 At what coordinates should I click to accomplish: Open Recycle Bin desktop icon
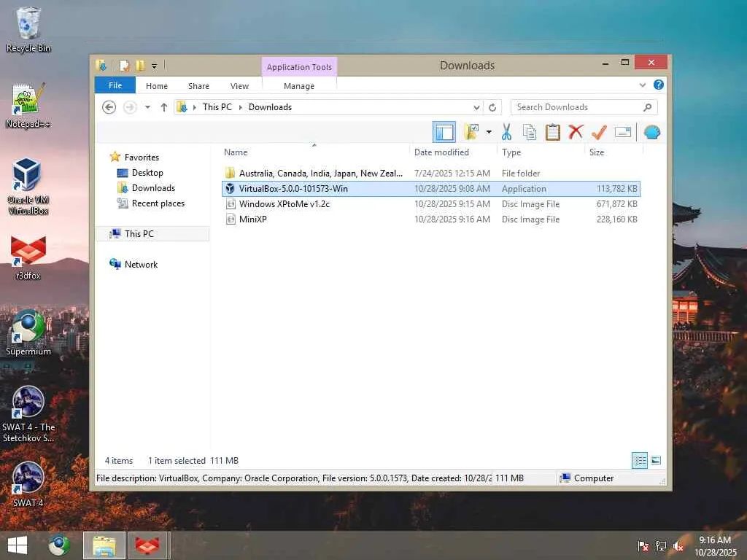[28, 30]
